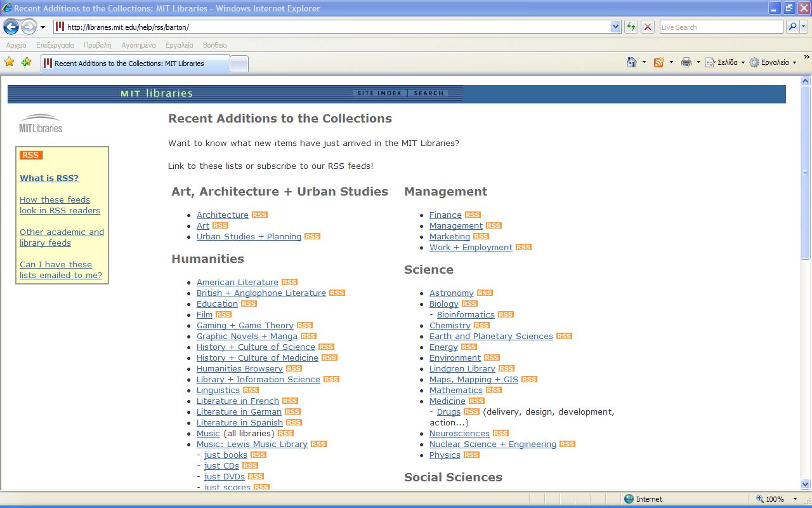812x508 pixels.
Task: Open the Προβολή menu
Action: click(98, 45)
